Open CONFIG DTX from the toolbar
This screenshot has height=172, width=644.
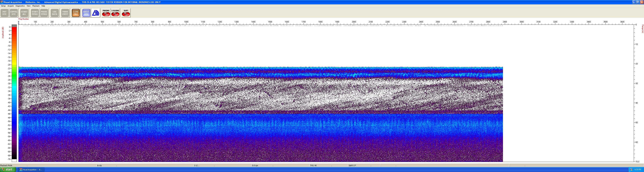point(14,13)
